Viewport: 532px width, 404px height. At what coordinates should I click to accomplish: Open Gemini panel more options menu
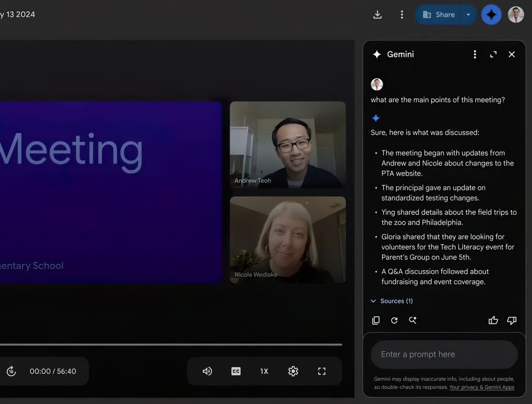pyautogui.click(x=475, y=54)
